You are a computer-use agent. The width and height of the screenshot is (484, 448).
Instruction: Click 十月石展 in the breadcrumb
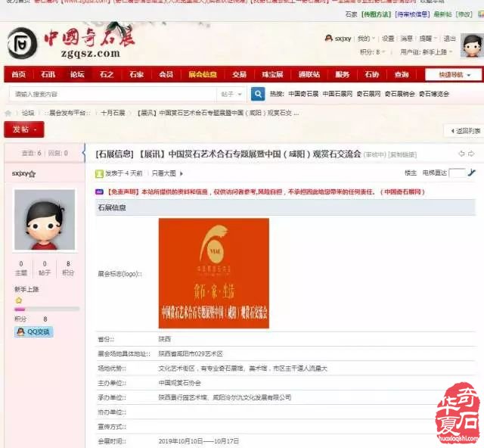tap(113, 113)
